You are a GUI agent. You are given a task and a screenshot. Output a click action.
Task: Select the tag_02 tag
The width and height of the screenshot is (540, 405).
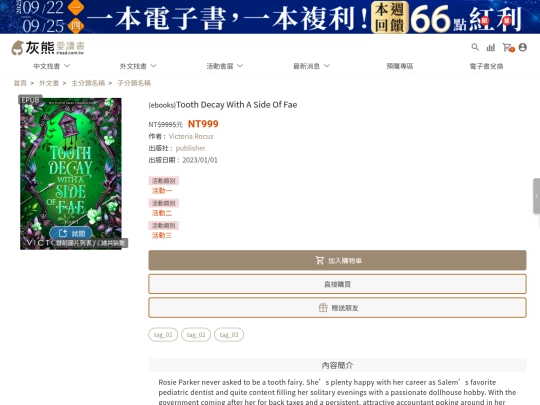pyautogui.click(x=196, y=334)
